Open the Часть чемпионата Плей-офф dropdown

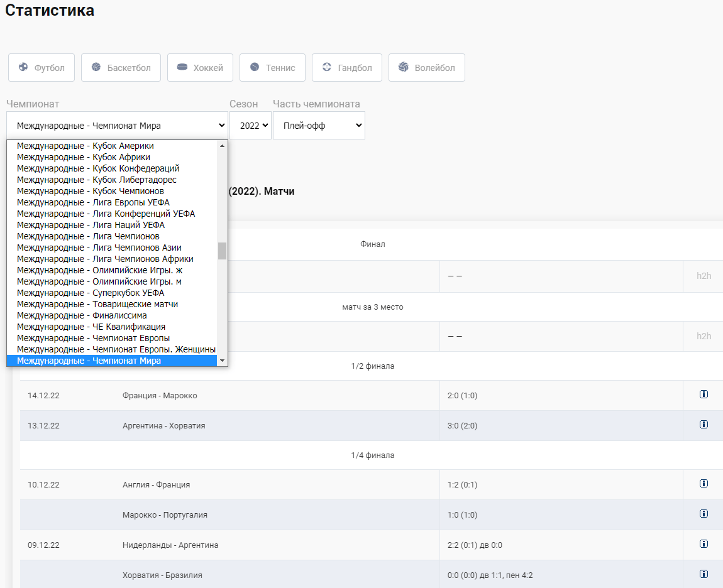[x=319, y=126]
